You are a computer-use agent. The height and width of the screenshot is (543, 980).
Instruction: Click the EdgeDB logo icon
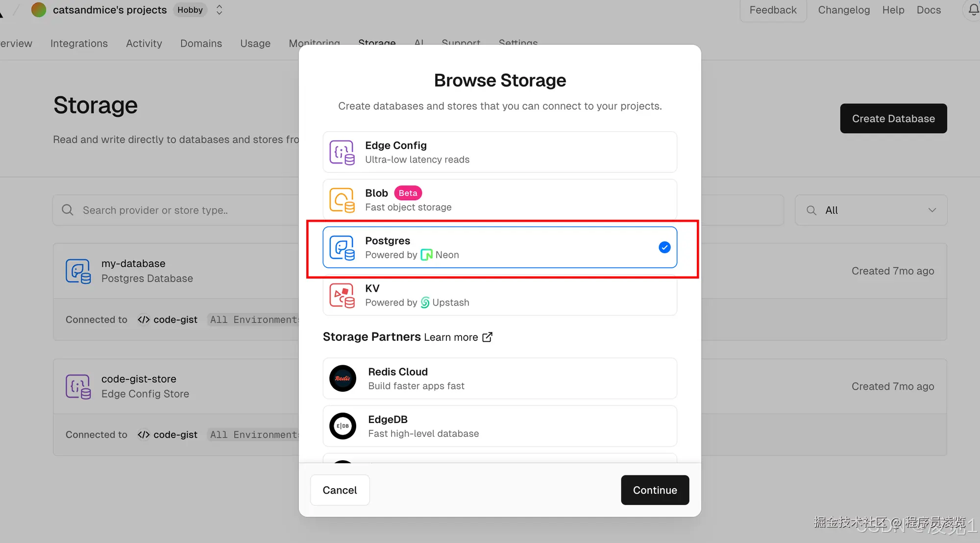tap(343, 426)
